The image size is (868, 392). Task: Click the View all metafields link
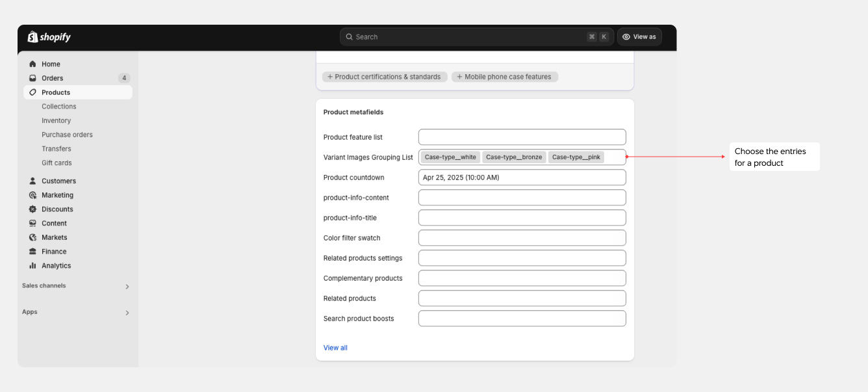[x=335, y=348]
